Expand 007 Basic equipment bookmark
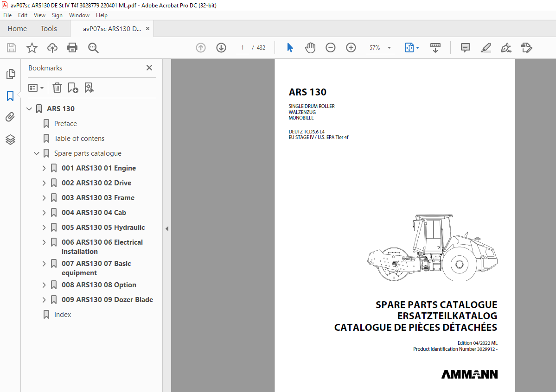This screenshot has width=556, height=392. pos(44,264)
